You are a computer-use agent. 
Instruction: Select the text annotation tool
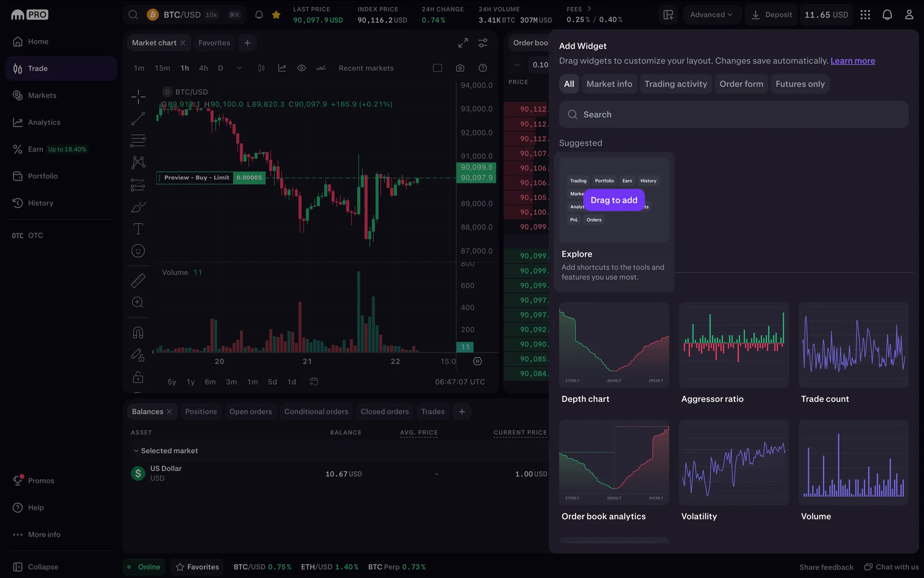point(138,229)
